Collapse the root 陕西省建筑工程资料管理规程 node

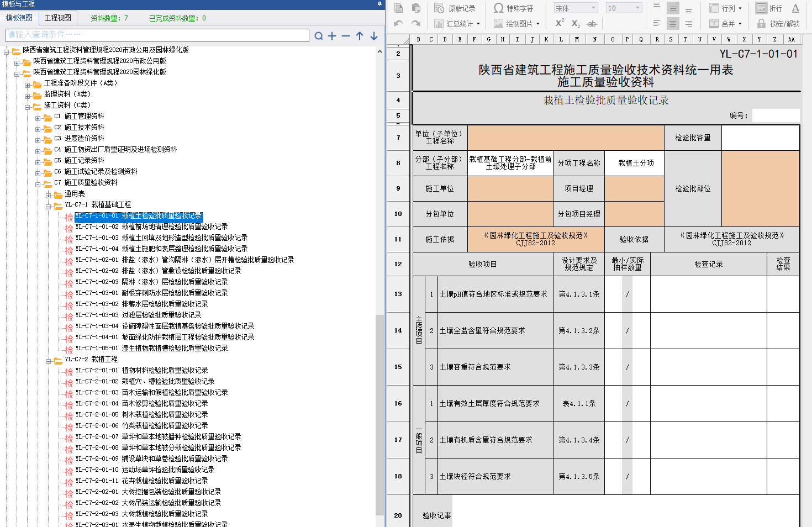pyautogui.click(x=7, y=51)
